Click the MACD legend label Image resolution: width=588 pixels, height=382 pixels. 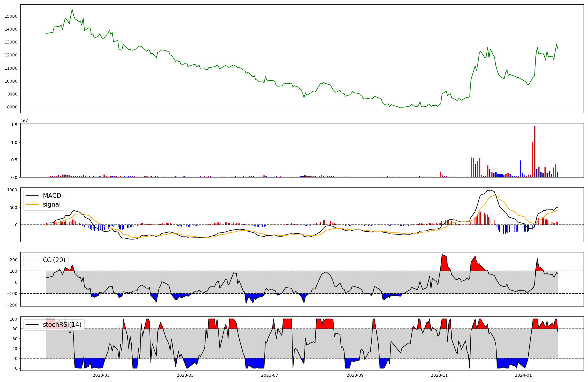pyautogui.click(x=52, y=196)
